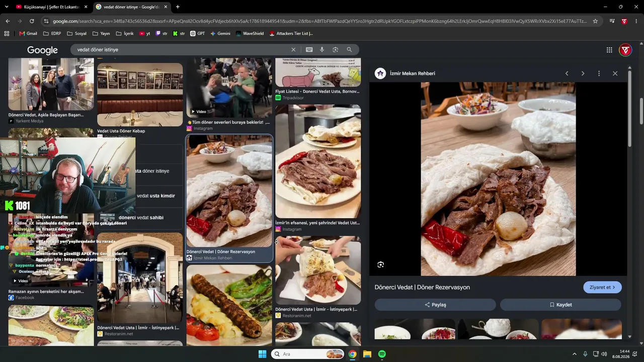Open the yt YouTube bookmark

pos(145,34)
